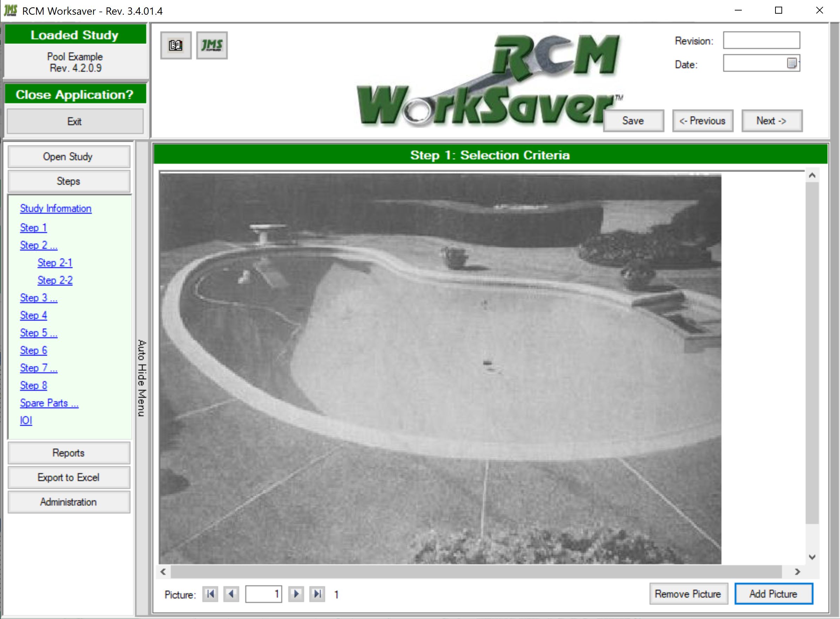Expand the Step 5 entry

[38, 333]
